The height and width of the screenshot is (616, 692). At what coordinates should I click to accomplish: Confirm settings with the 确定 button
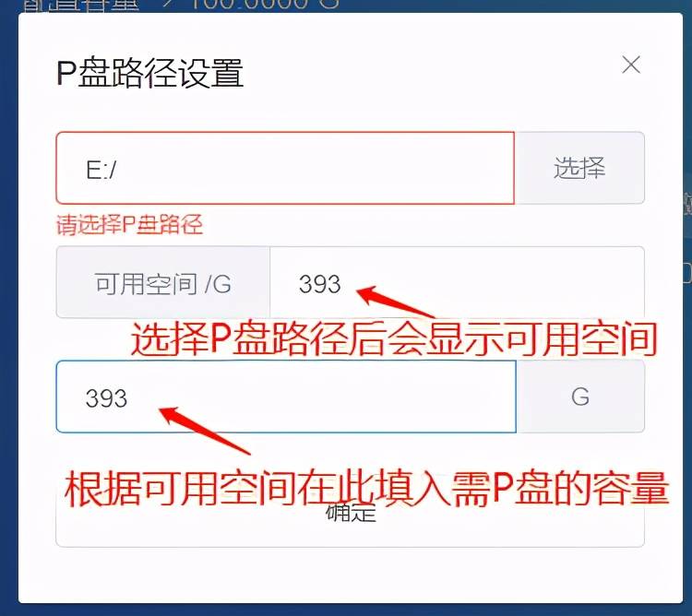pyautogui.click(x=350, y=513)
